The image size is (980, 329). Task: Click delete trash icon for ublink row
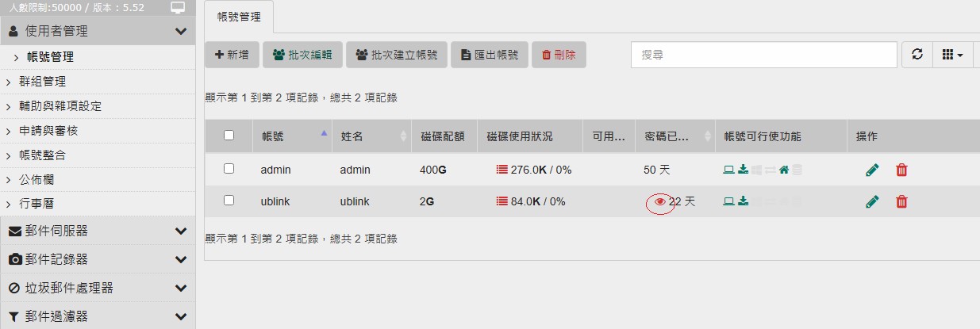901,201
